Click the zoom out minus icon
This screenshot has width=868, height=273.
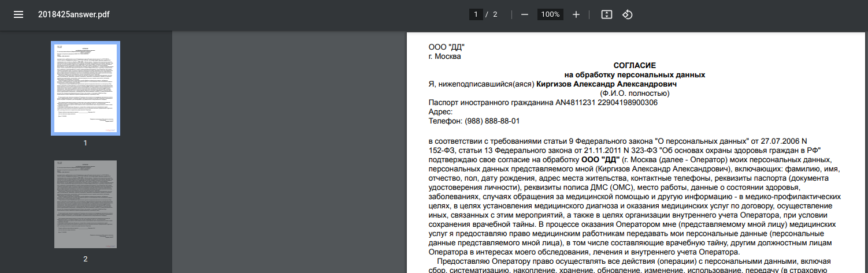525,14
